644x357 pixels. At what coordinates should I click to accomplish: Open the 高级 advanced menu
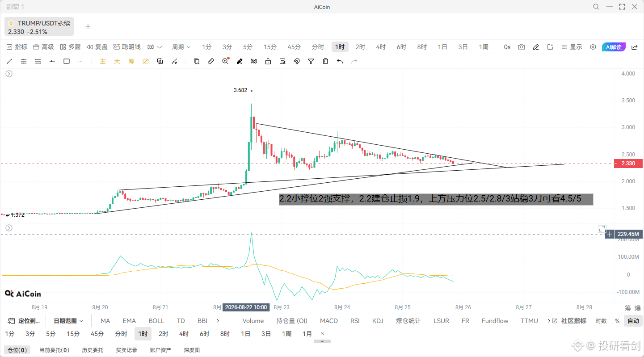pyautogui.click(x=44, y=47)
